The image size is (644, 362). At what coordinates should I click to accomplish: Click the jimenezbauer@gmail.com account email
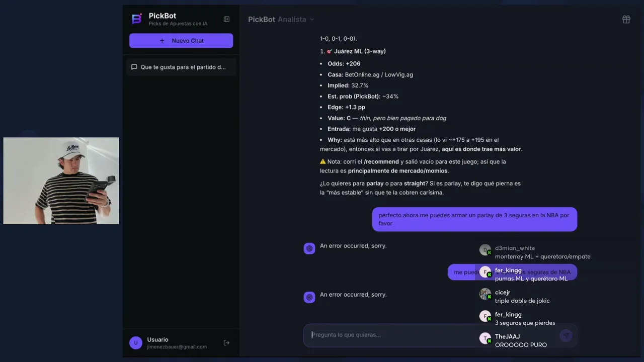click(177, 347)
